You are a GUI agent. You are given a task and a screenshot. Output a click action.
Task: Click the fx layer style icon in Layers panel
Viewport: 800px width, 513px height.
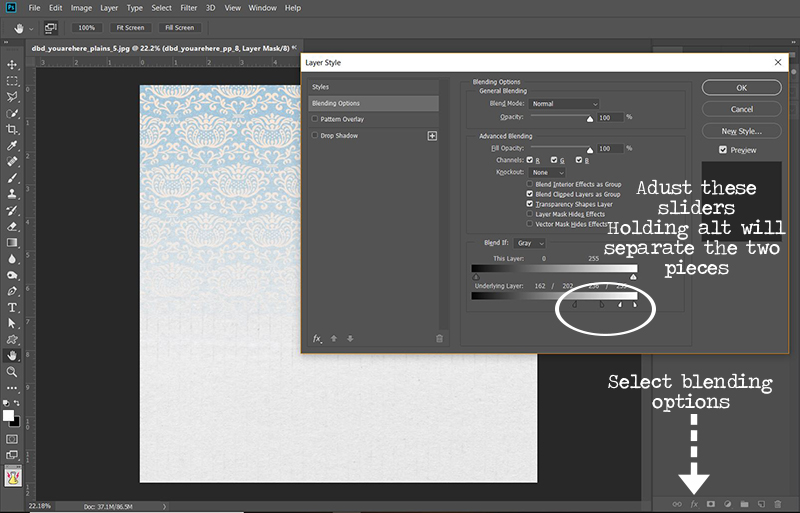pyautogui.click(x=693, y=503)
